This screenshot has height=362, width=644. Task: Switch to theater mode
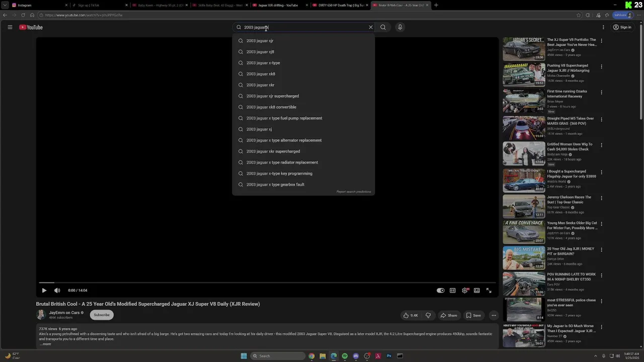coord(476,290)
